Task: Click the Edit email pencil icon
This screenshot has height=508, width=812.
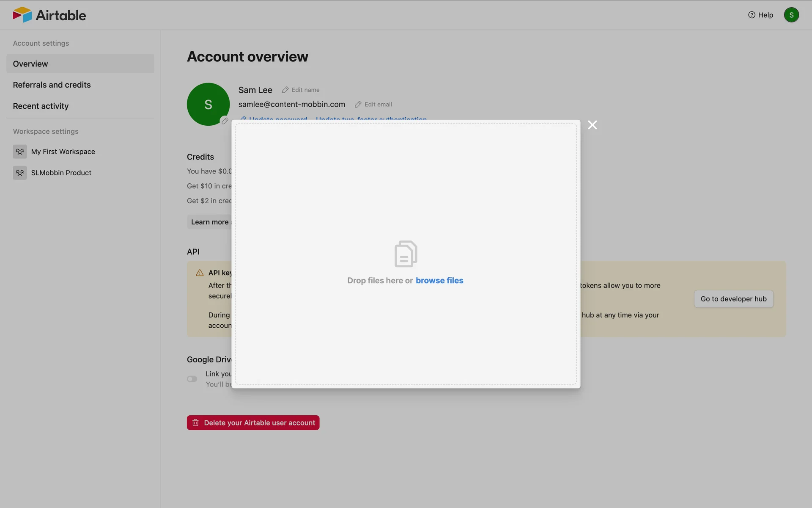Action: coord(358,104)
